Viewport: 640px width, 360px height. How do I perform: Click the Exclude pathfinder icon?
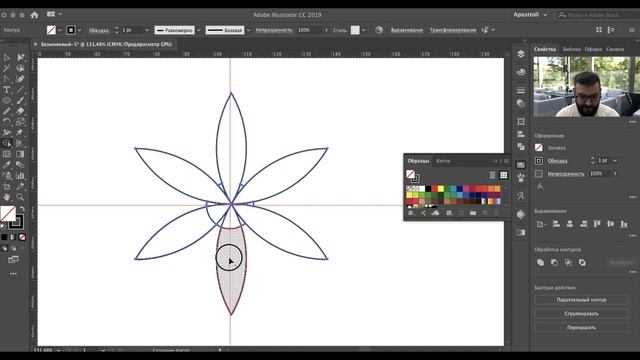click(582, 262)
